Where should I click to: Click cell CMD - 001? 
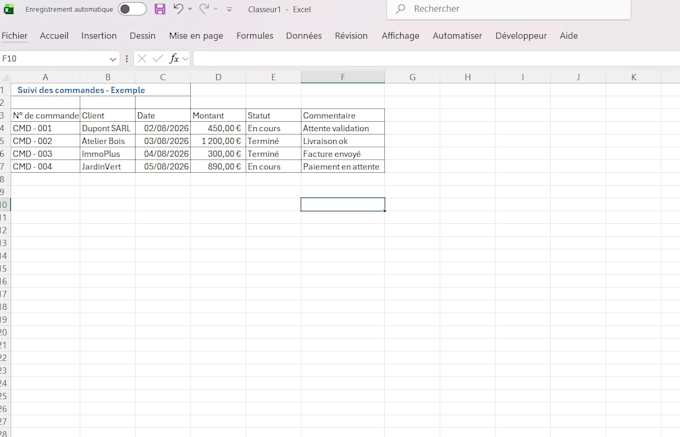click(45, 128)
